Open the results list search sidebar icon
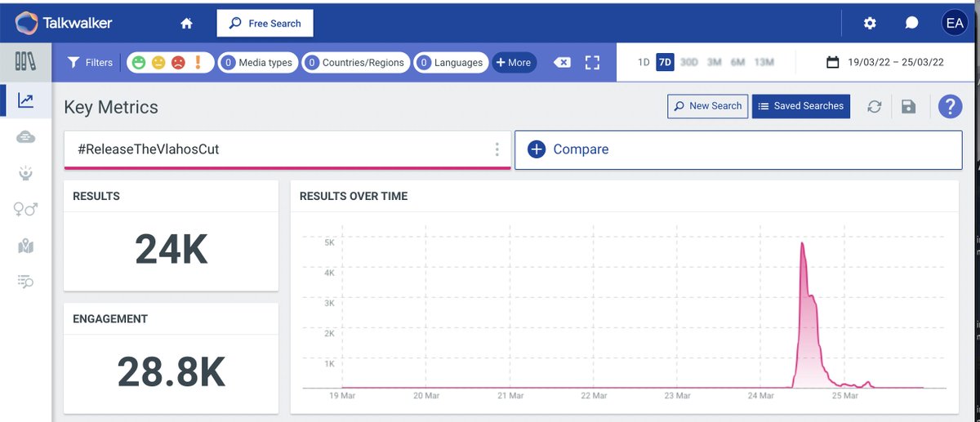This screenshot has height=422, width=980. coord(25,282)
